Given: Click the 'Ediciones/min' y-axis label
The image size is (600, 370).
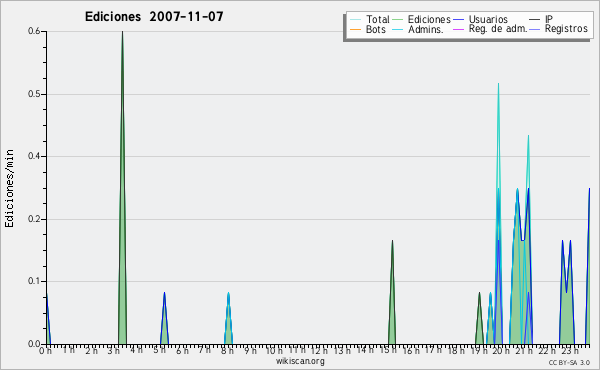Looking at the screenshot, I should (9, 188).
